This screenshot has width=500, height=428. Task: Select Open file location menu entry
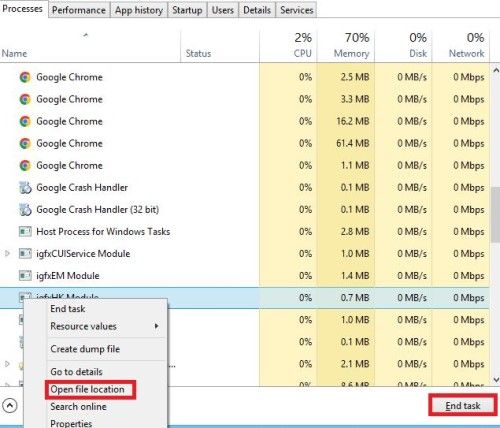[87, 389]
